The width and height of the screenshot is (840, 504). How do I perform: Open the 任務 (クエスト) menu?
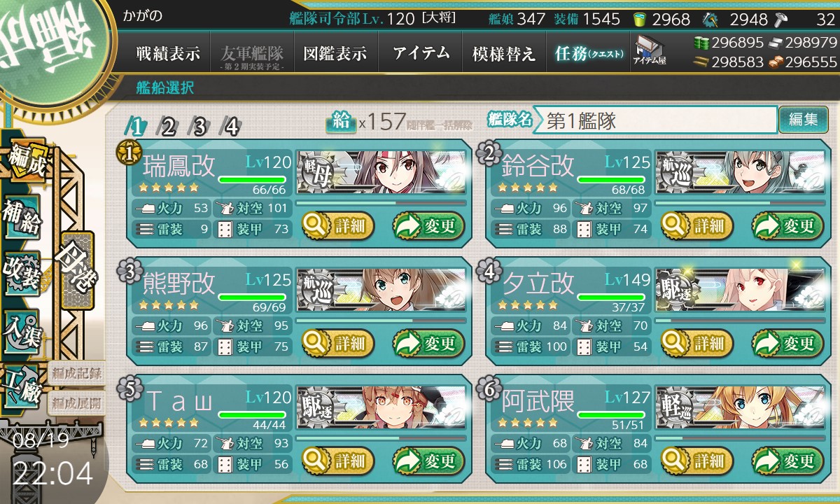(588, 53)
